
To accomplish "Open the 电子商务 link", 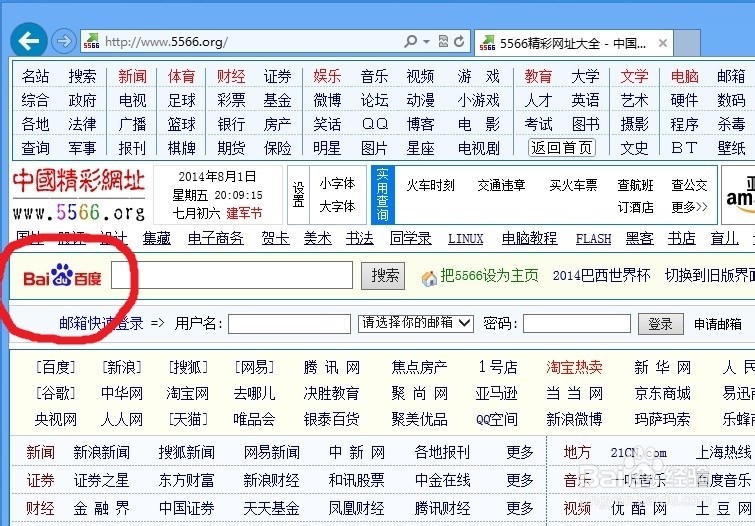I will coord(216,238).
